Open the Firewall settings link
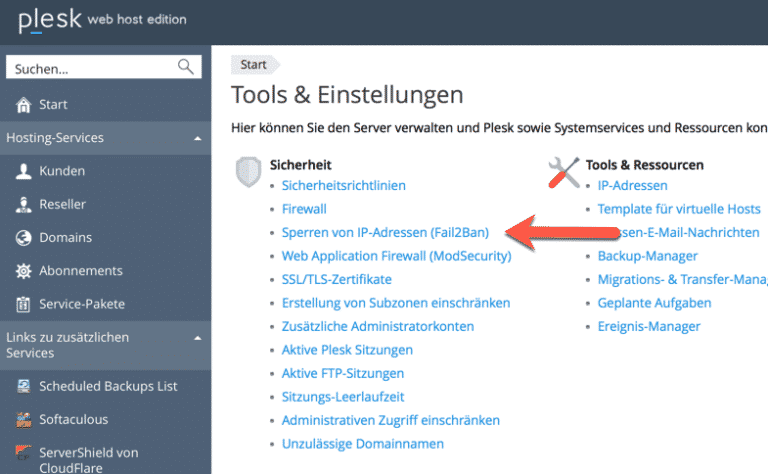 (x=304, y=209)
